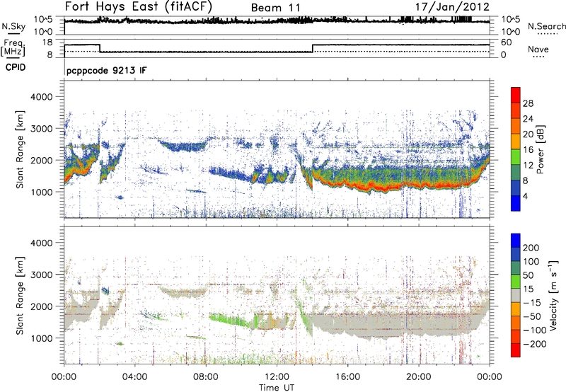566x392 pixels.
Task: Click the frequency step-up at 14:00
Action: 313,48
